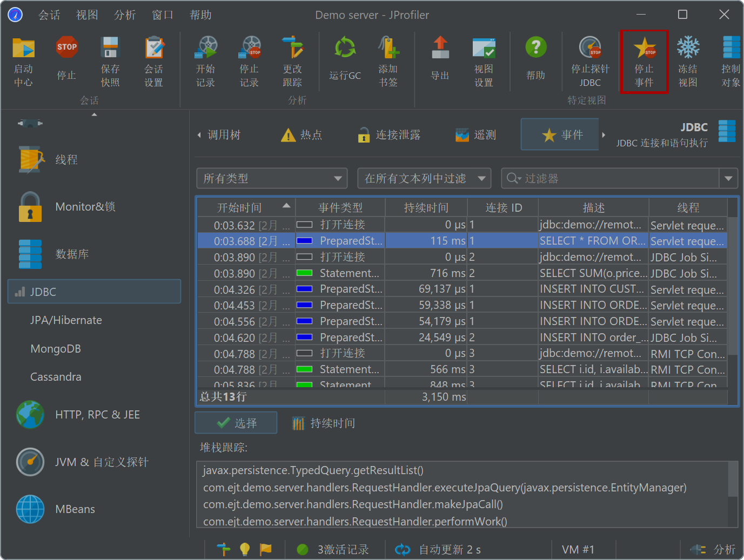
Task: Switch to the 连接泄露 tab
Action: pyautogui.click(x=389, y=135)
